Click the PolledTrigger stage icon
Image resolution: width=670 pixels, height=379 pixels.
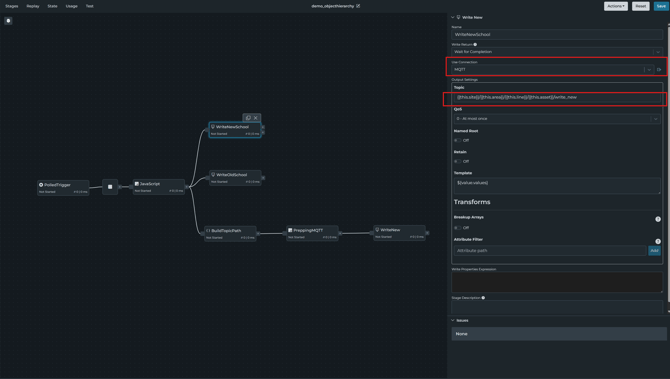click(x=41, y=185)
